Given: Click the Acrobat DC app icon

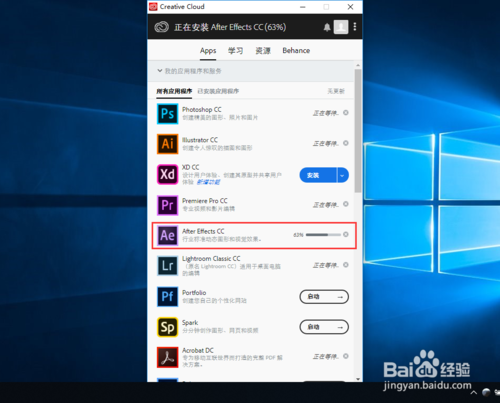Looking at the screenshot, I should tap(167, 357).
